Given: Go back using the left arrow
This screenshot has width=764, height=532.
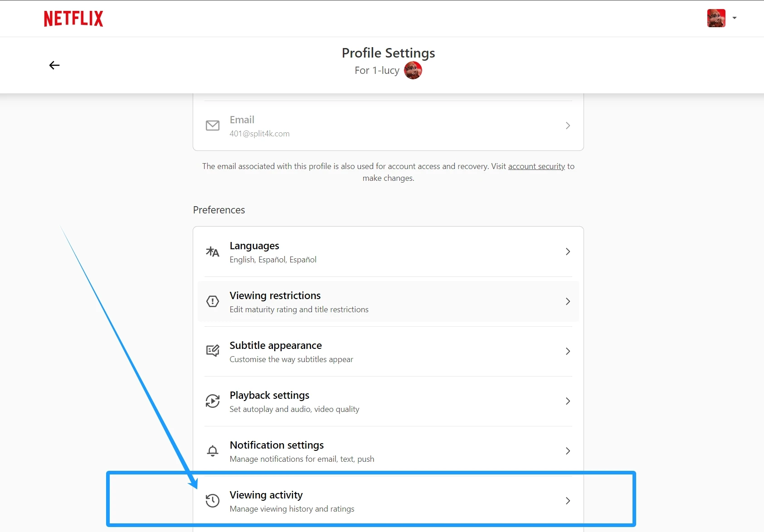Looking at the screenshot, I should pos(54,65).
